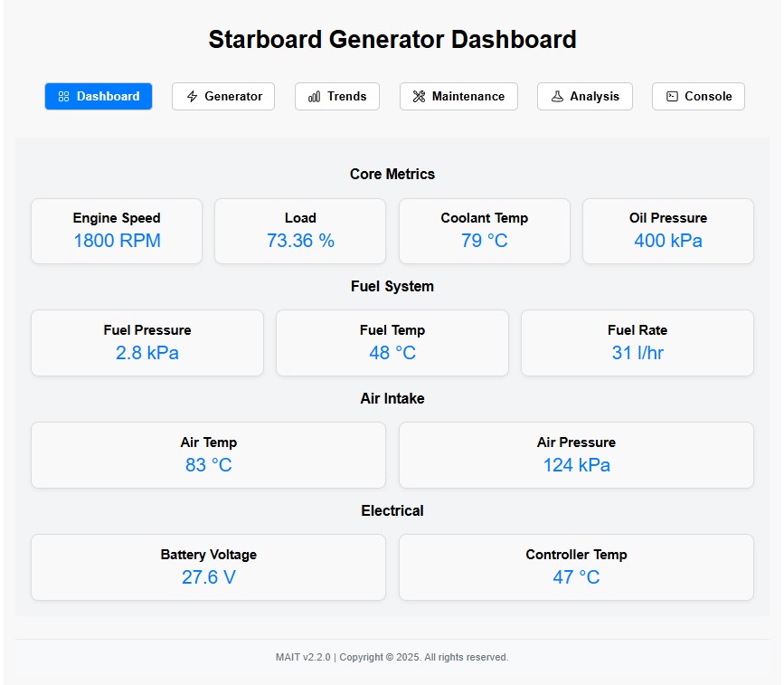Open the Console panel
Image resolution: width=784 pixels, height=685 pixels.
698,96
